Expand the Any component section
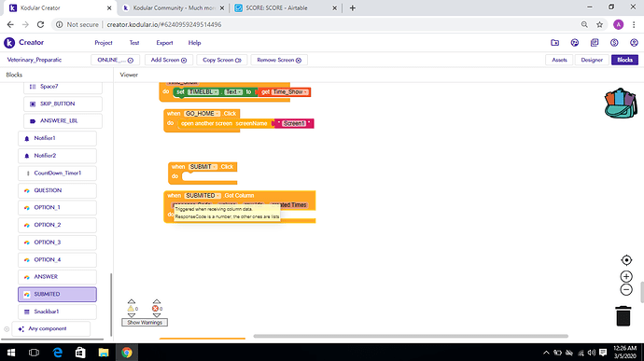The height and width of the screenshot is (361, 644). pyautogui.click(x=7, y=329)
